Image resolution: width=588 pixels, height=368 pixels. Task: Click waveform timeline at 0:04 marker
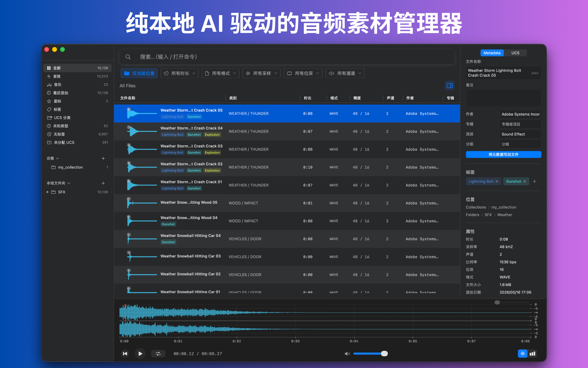click(354, 341)
